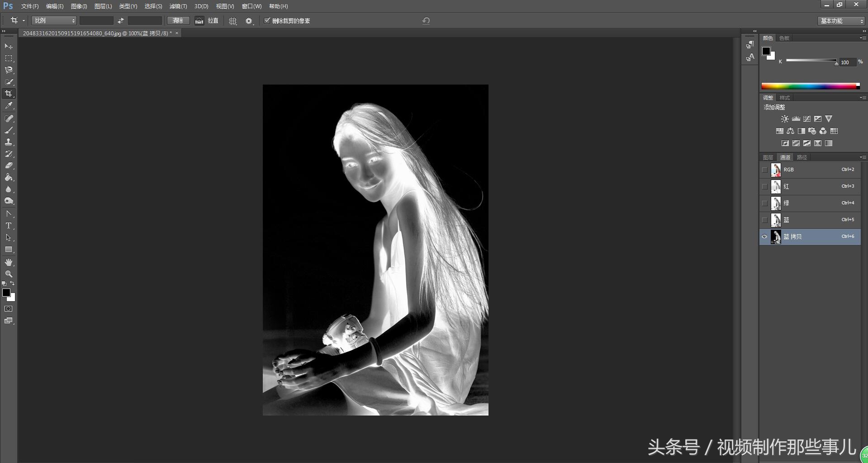868x463 pixels.
Task: Open the crop tool preset picker
Action: tap(24, 21)
